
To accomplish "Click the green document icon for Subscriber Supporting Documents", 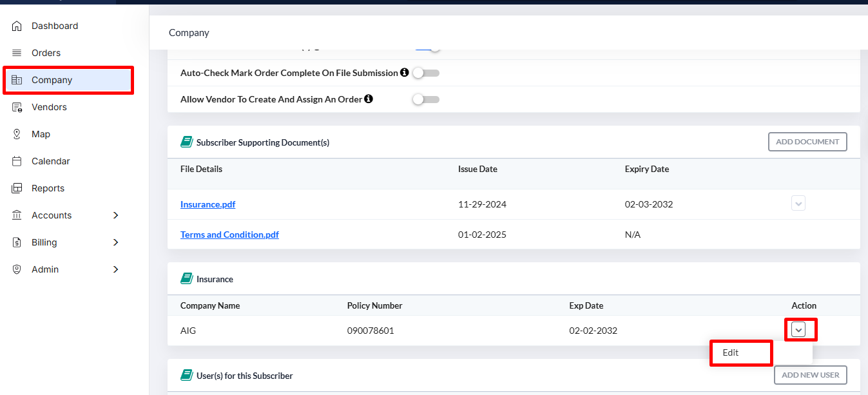I will pos(186,141).
